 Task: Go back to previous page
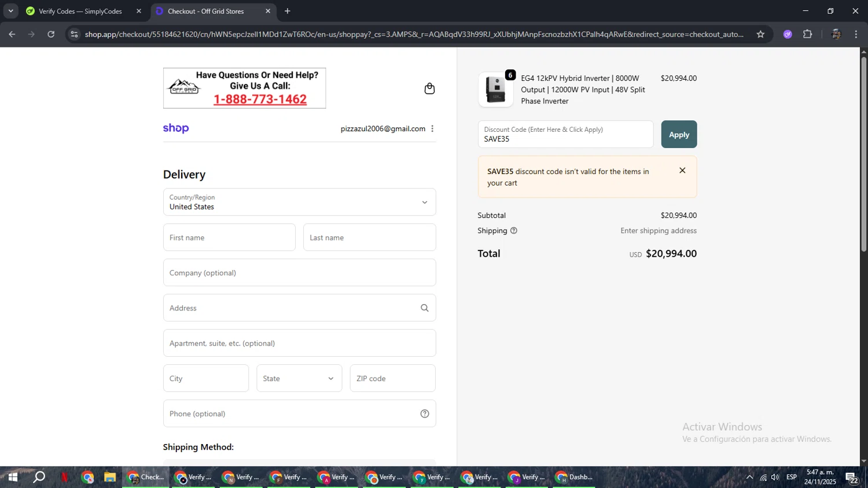coord(12,34)
